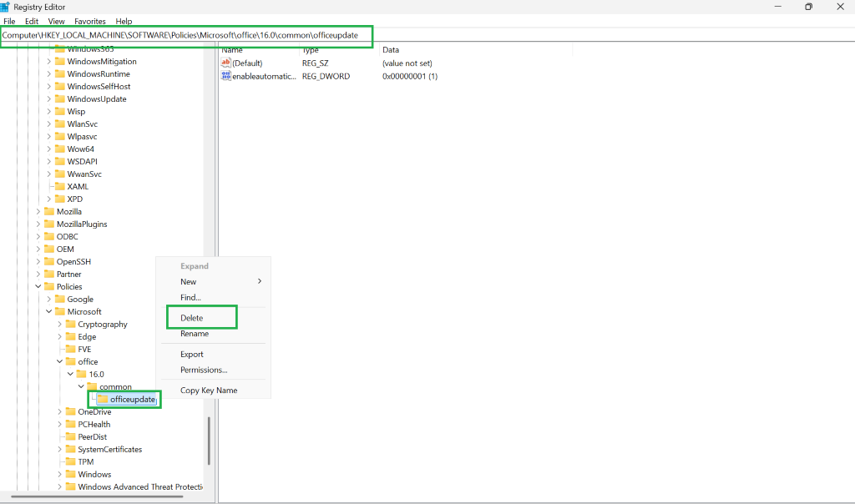Collapse the common key

point(81,387)
